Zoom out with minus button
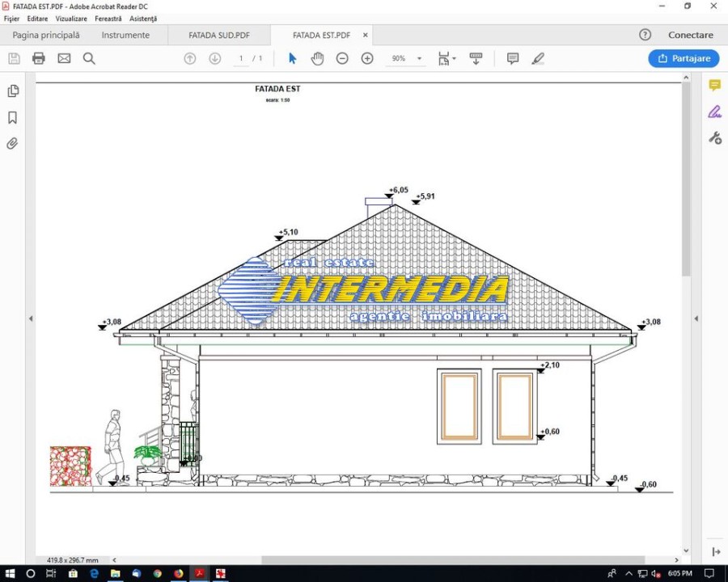Screen dimensions: 728x582 (x=342, y=58)
